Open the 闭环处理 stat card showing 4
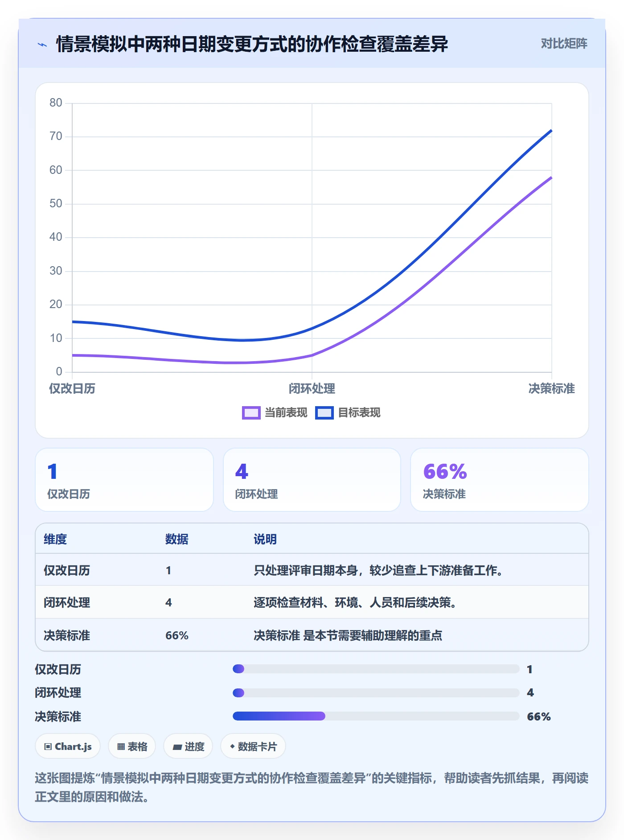Viewport: 624px width, 840px height. 312,480
